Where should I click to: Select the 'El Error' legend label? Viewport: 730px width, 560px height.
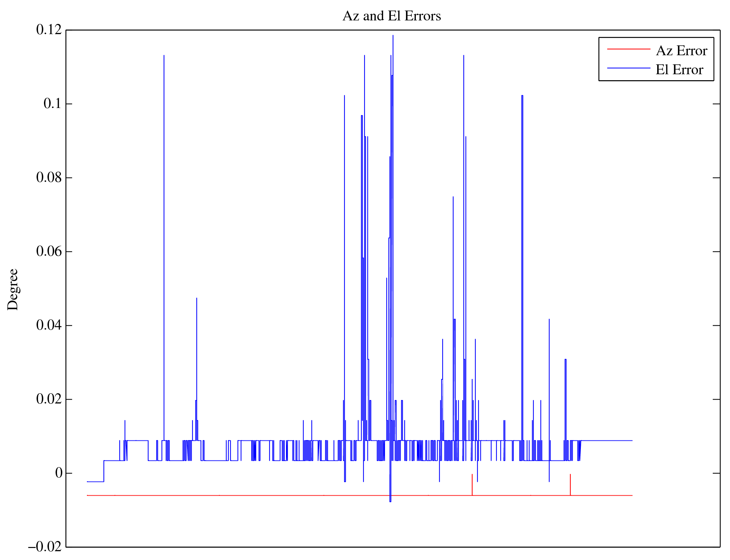[679, 70]
